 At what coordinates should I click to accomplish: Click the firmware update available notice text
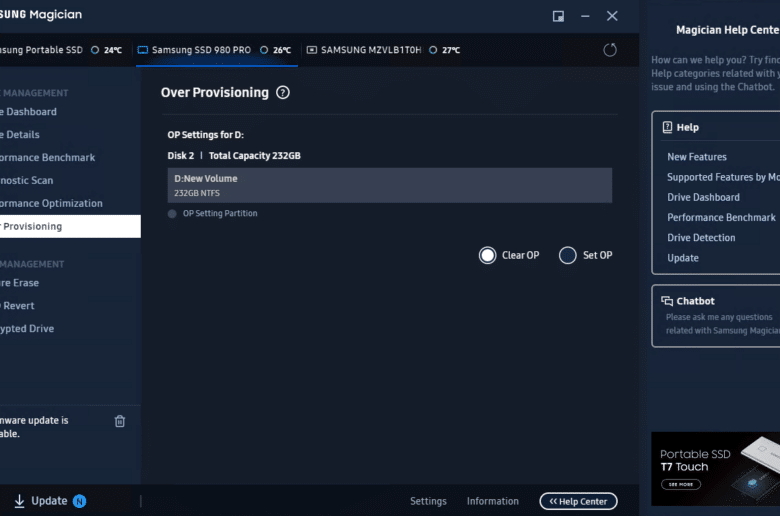point(34,427)
